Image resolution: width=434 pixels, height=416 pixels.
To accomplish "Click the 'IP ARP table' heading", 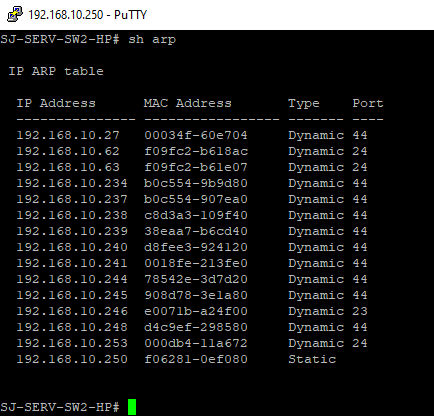I will point(56,71).
